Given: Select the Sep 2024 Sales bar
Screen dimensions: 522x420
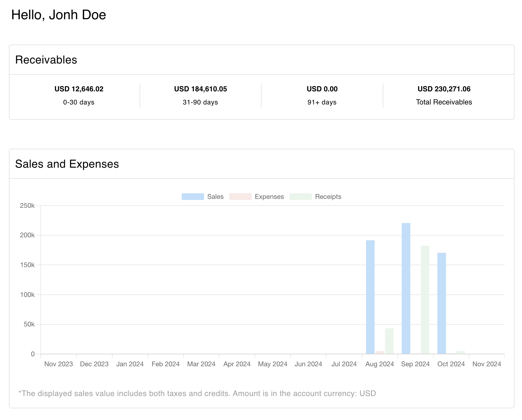Looking at the screenshot, I should pyautogui.click(x=406, y=287).
